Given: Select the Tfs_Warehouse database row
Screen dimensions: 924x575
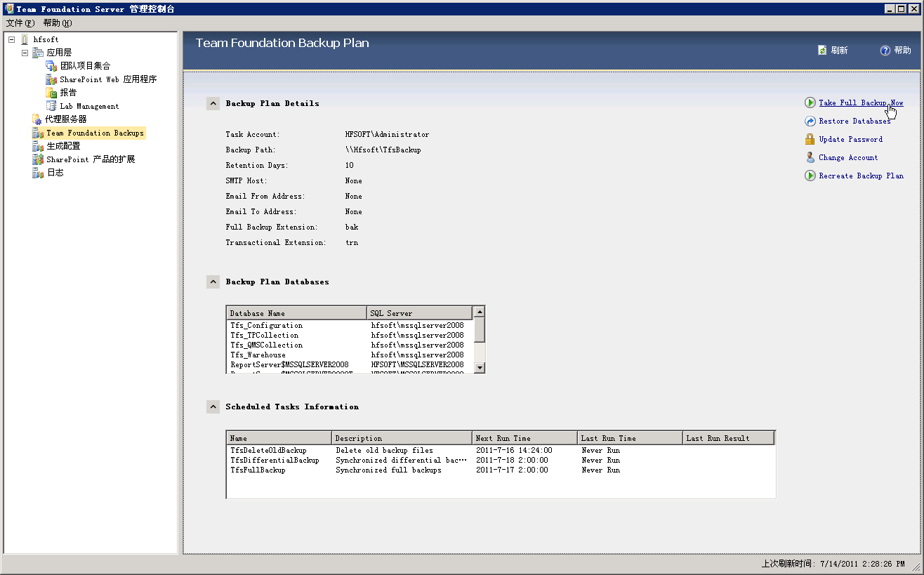Looking at the screenshot, I should coord(349,355).
